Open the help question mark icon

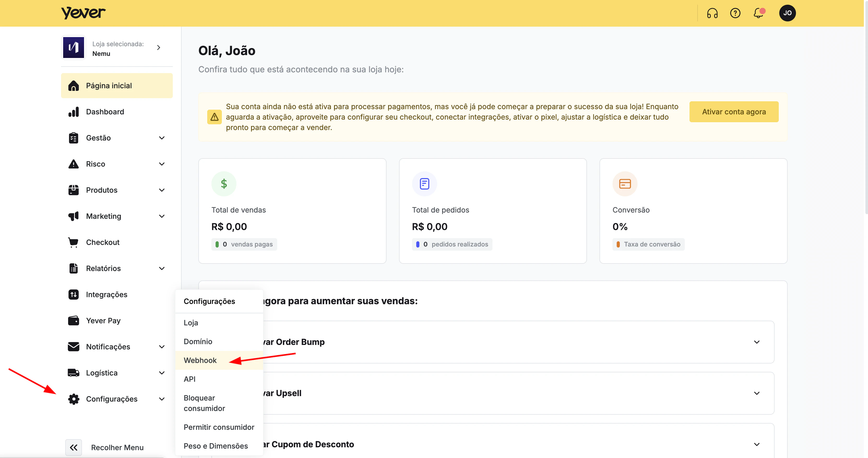coord(735,13)
